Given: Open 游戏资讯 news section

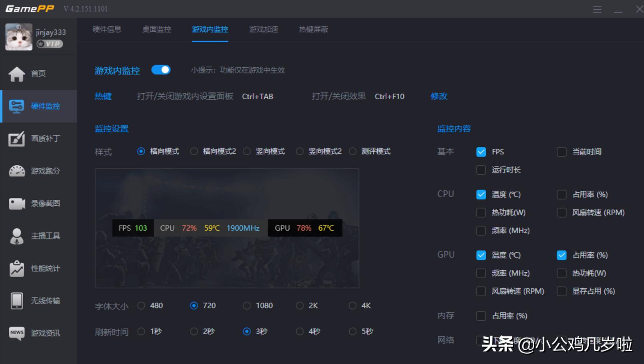Looking at the screenshot, I should click(38, 333).
